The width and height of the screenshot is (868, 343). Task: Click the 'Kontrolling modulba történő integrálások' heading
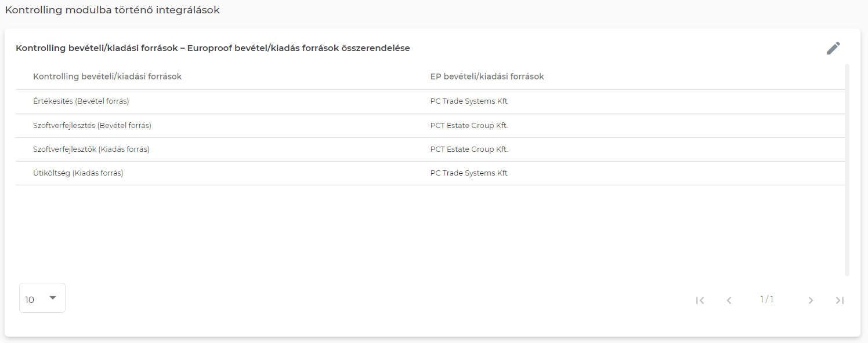pos(113,10)
